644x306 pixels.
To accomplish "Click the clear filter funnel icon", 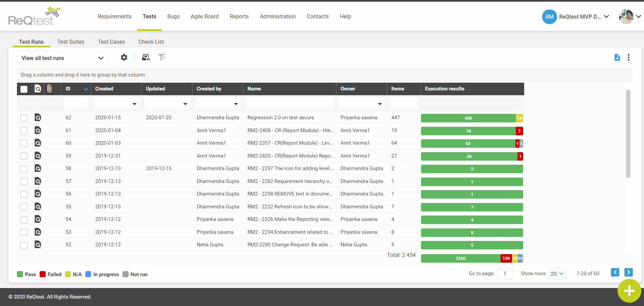I will [162, 57].
